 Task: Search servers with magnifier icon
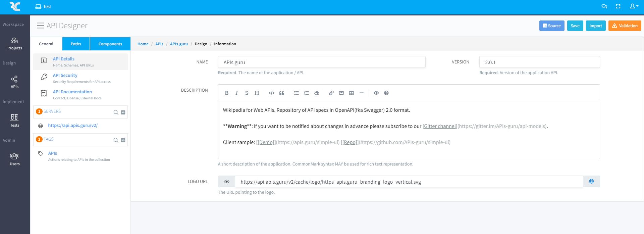[116, 112]
